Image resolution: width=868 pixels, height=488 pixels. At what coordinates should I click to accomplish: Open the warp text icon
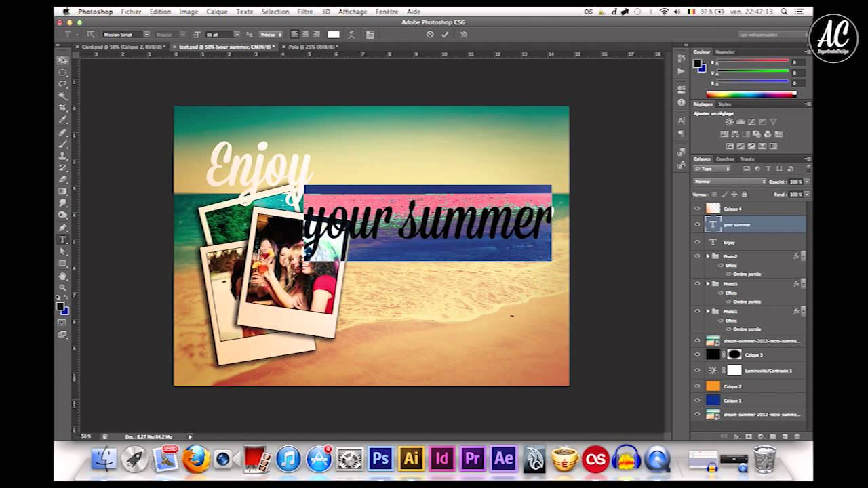click(x=353, y=34)
